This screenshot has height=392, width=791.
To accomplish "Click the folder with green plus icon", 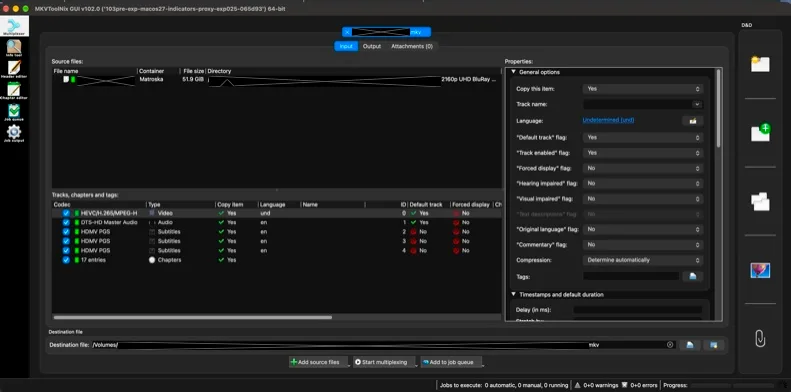I will tap(760, 133).
